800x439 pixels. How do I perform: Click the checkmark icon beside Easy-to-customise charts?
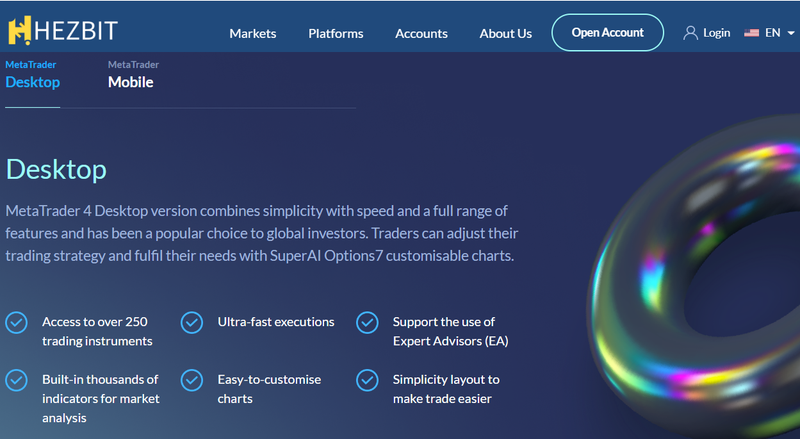tap(192, 380)
